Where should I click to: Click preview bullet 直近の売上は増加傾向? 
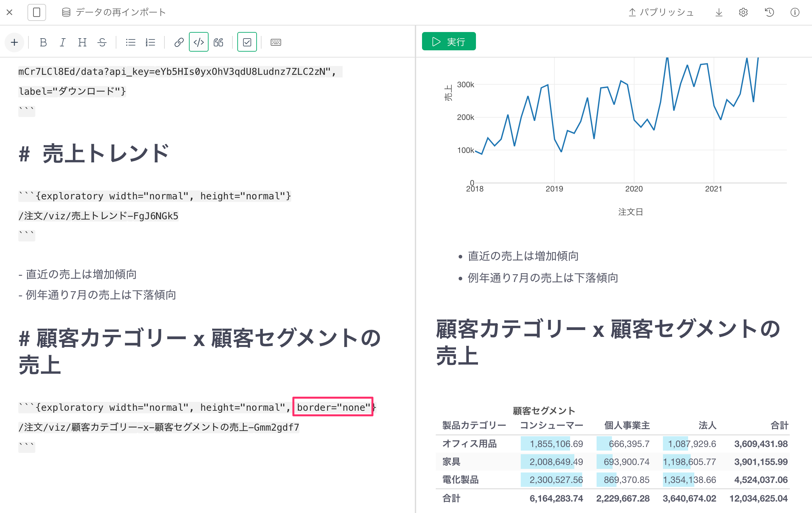pyautogui.click(x=523, y=256)
